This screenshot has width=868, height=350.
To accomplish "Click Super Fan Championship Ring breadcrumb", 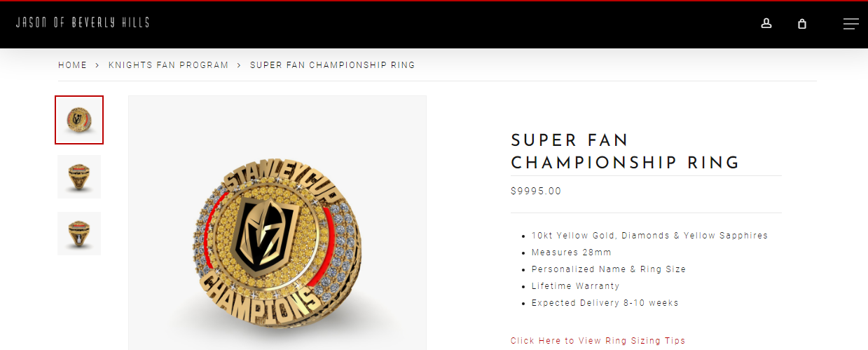I will tap(332, 65).
